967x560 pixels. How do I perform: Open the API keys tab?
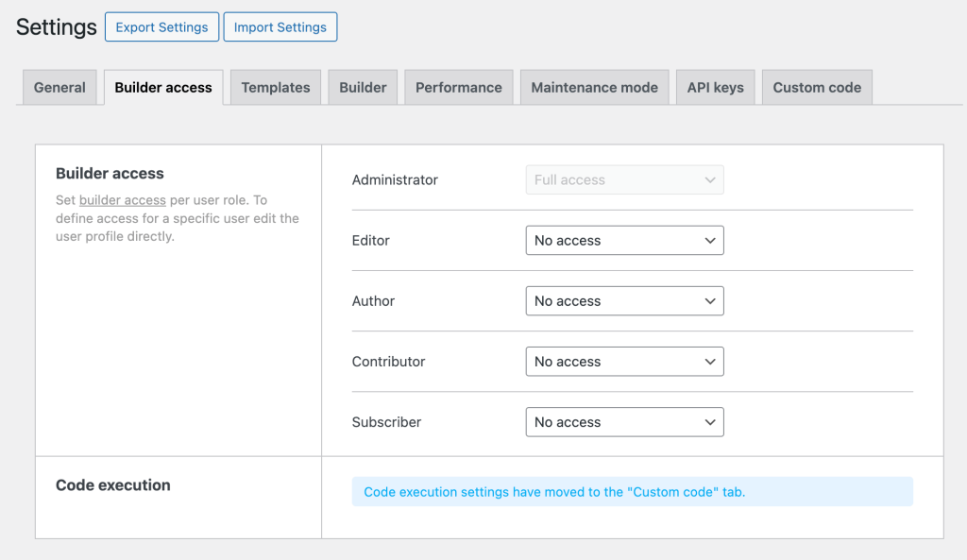pyautogui.click(x=715, y=88)
